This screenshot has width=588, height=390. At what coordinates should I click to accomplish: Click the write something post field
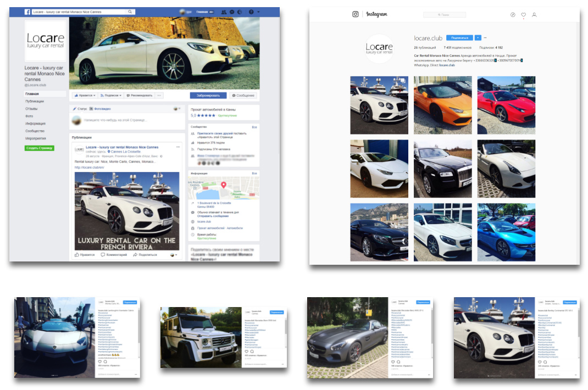115,120
